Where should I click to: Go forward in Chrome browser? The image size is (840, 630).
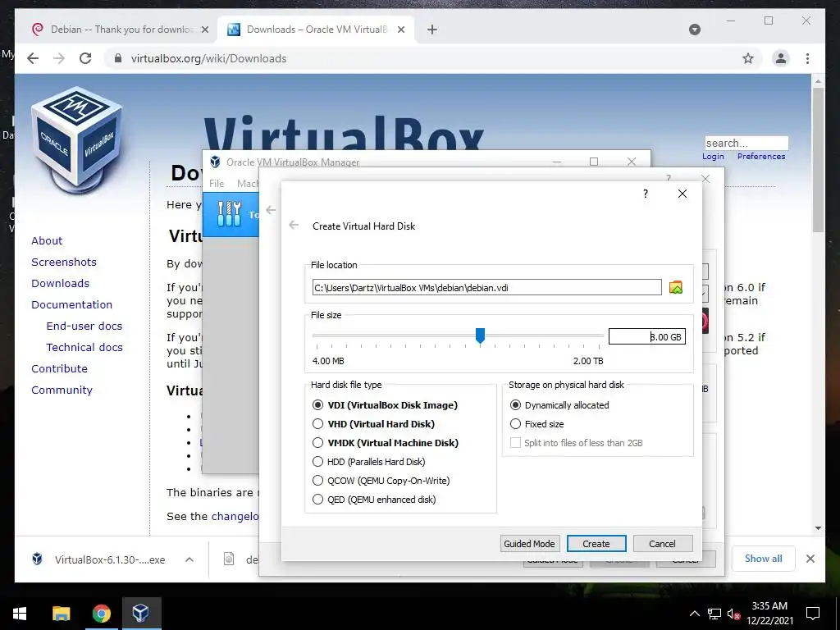pos(59,58)
